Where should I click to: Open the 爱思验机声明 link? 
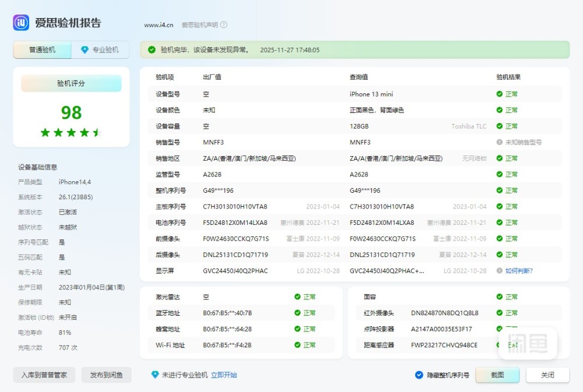[199, 25]
